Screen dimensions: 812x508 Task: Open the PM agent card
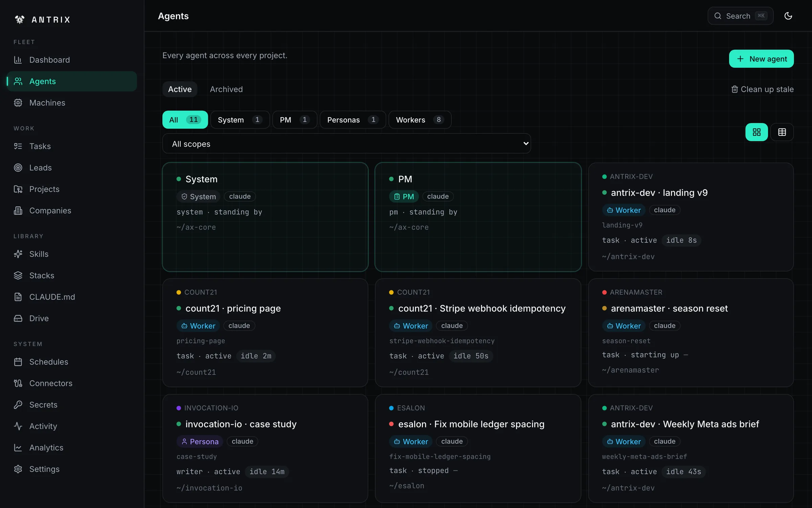coord(478,217)
